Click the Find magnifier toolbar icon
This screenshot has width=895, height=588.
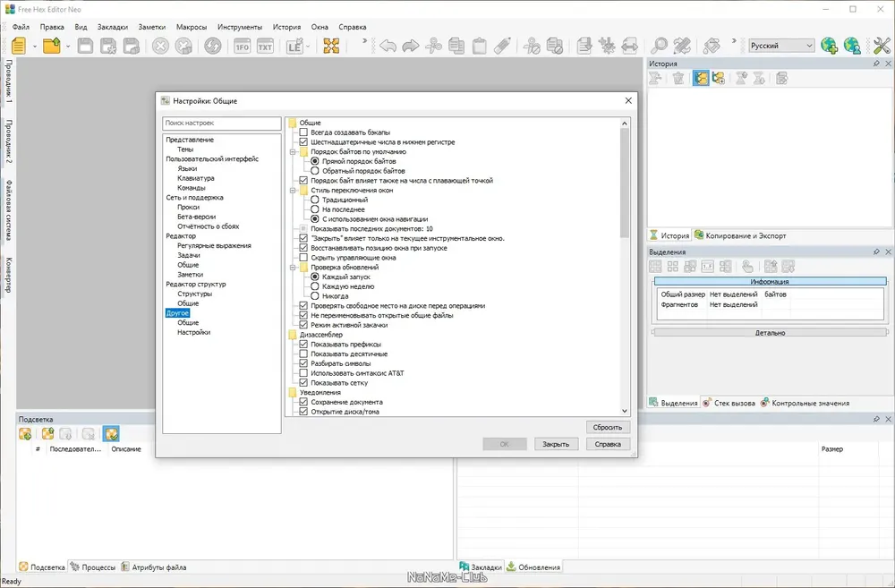coord(659,46)
